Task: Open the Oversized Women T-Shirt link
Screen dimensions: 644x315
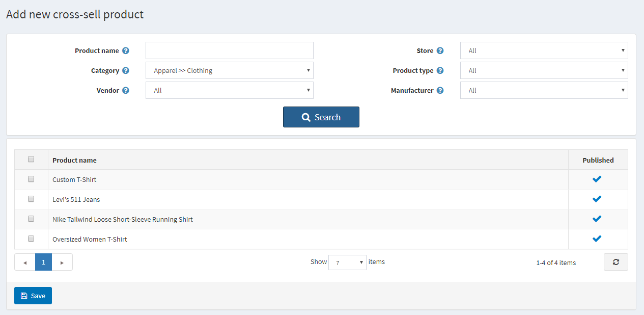Action: click(x=90, y=239)
